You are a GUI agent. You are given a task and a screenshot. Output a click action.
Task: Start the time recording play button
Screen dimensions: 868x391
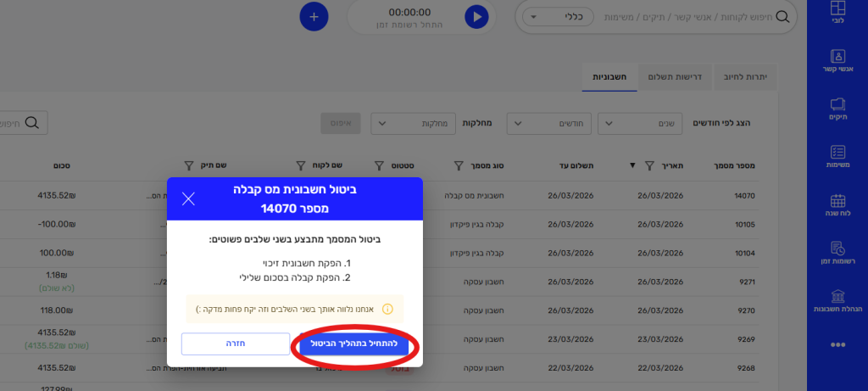[x=476, y=16]
